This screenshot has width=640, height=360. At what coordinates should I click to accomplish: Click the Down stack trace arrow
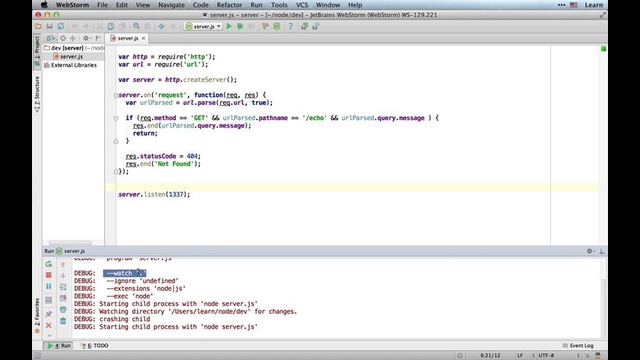[x=63, y=276]
